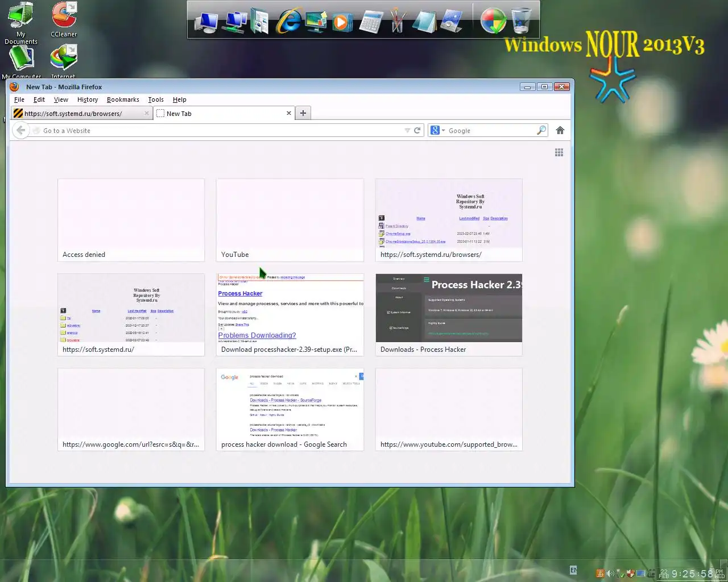This screenshot has height=582, width=728.
Task: Launch Paint brushes icon in dock
Action: [x=397, y=22]
